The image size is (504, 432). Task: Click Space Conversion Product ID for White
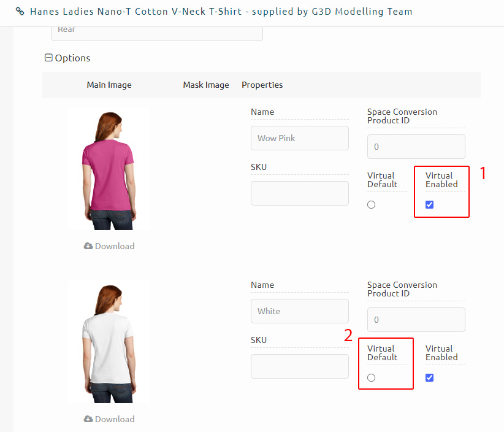(416, 320)
